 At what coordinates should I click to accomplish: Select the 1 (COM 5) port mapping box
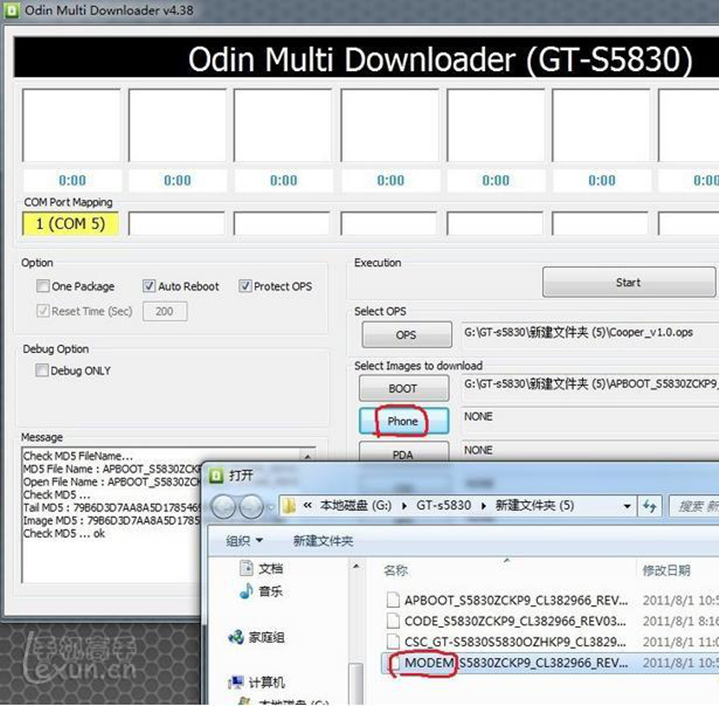pos(71,224)
